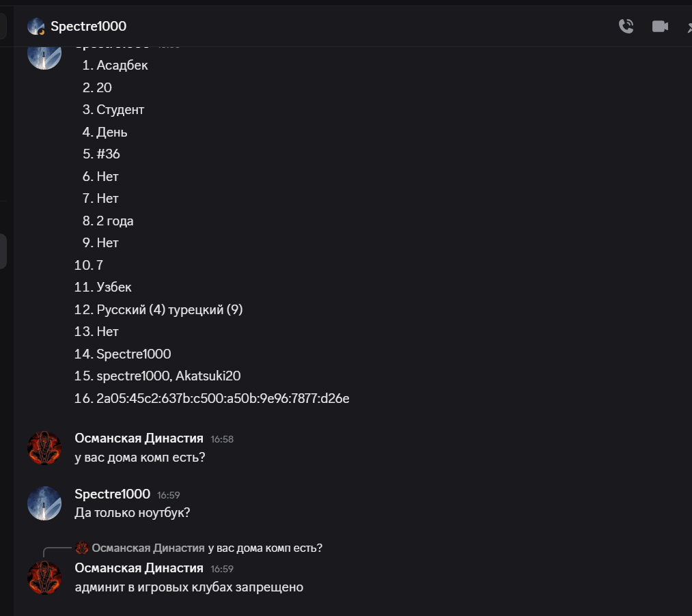
Task: Click Spectre1000 username above 'Да только ноутбук?'
Action: point(112,494)
